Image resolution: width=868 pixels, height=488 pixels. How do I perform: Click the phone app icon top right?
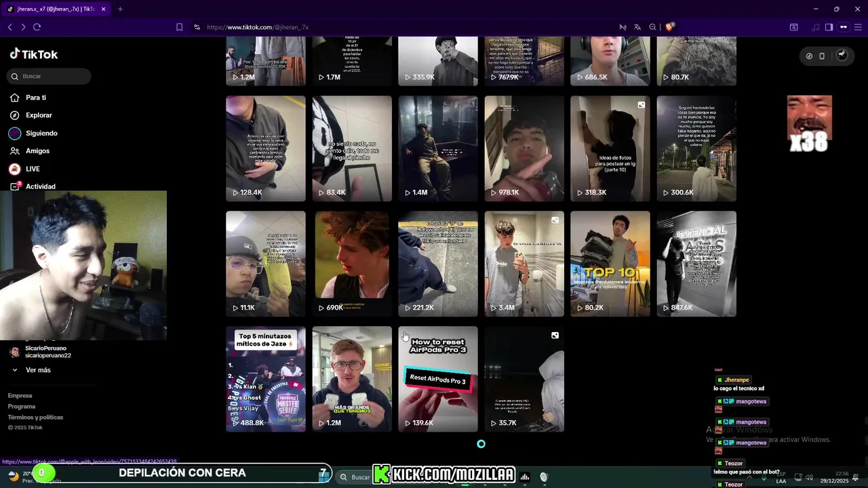click(822, 56)
